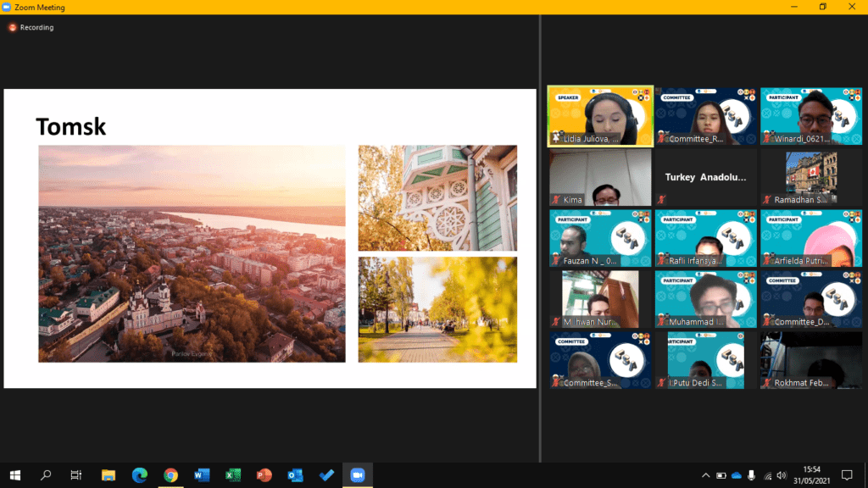This screenshot has height=488, width=868.
Task: Click the Outlook taskbar icon
Action: pos(295,475)
